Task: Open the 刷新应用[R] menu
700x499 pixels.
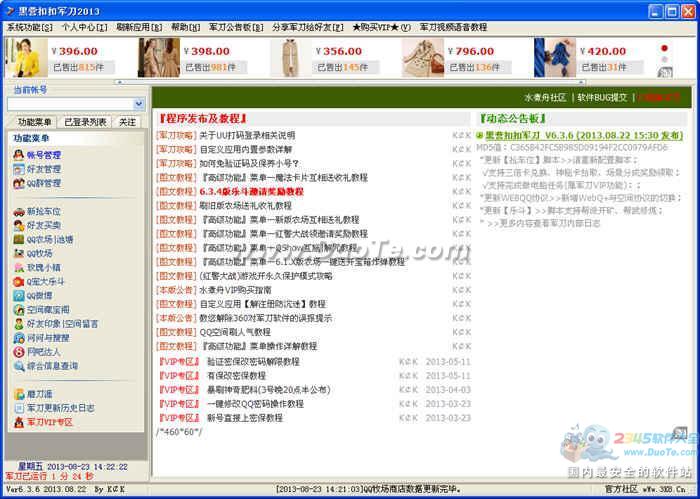Action: [139, 27]
